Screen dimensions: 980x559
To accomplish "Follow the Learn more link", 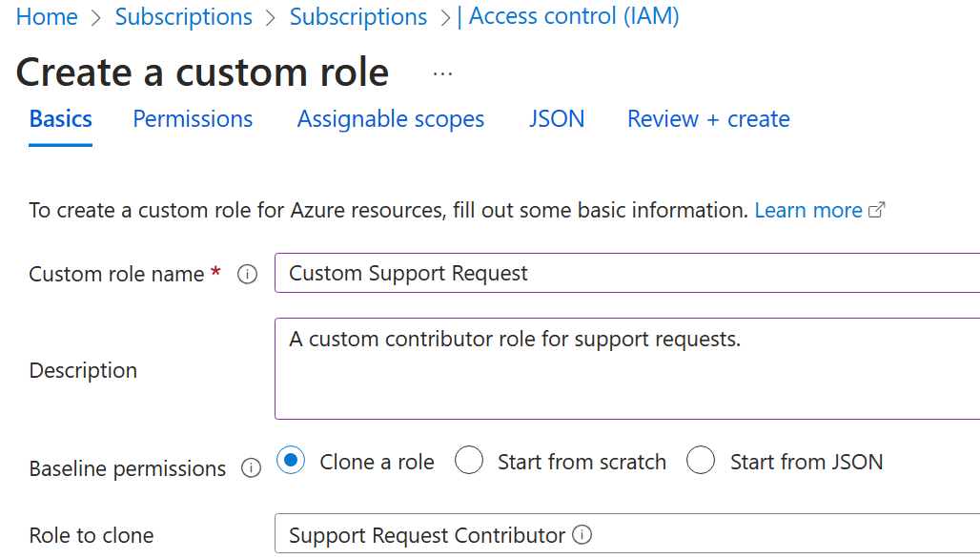I will click(808, 211).
